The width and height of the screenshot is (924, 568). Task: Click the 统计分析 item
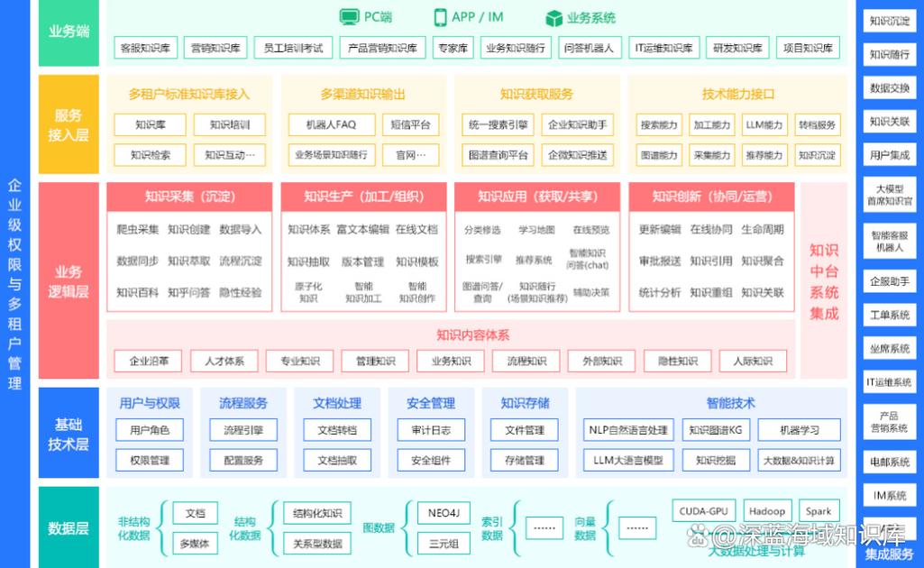659,292
